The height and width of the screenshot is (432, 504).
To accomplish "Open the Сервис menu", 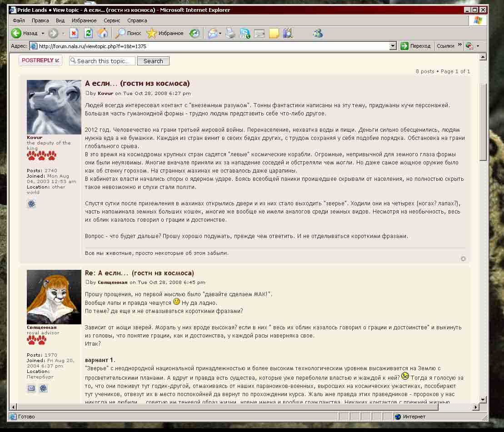I will point(112,20).
